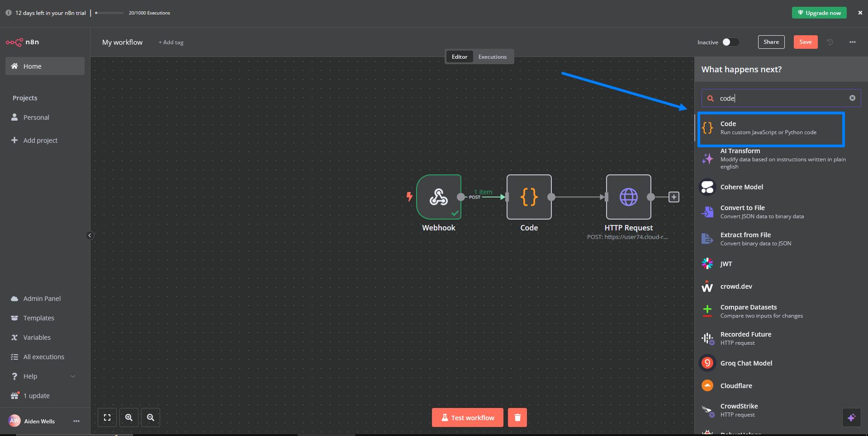Click the Code node output connector

551,197
